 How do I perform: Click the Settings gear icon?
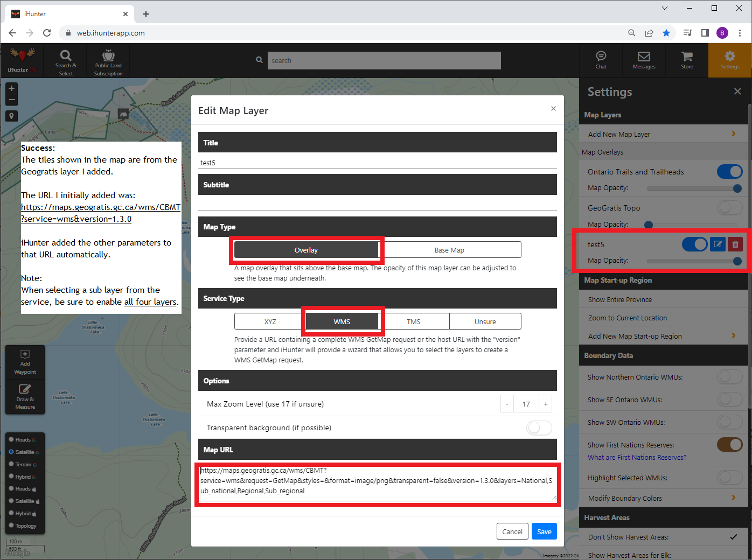[730, 60]
